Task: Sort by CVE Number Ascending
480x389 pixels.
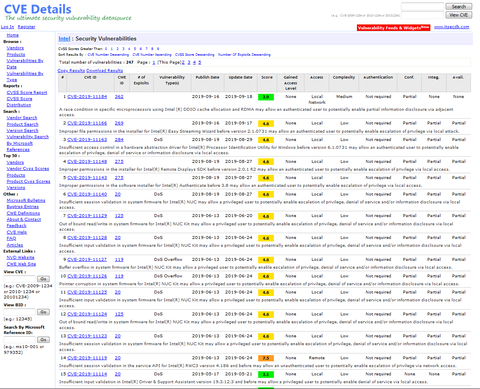Action: click(152, 54)
